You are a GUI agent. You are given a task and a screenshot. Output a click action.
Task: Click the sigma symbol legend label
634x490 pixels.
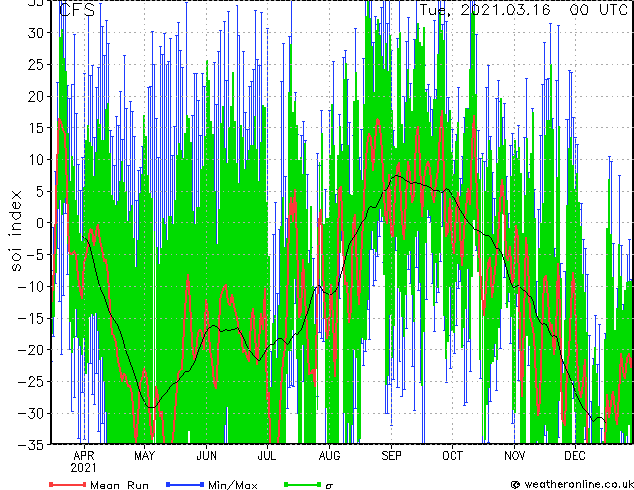pyautogui.click(x=329, y=486)
